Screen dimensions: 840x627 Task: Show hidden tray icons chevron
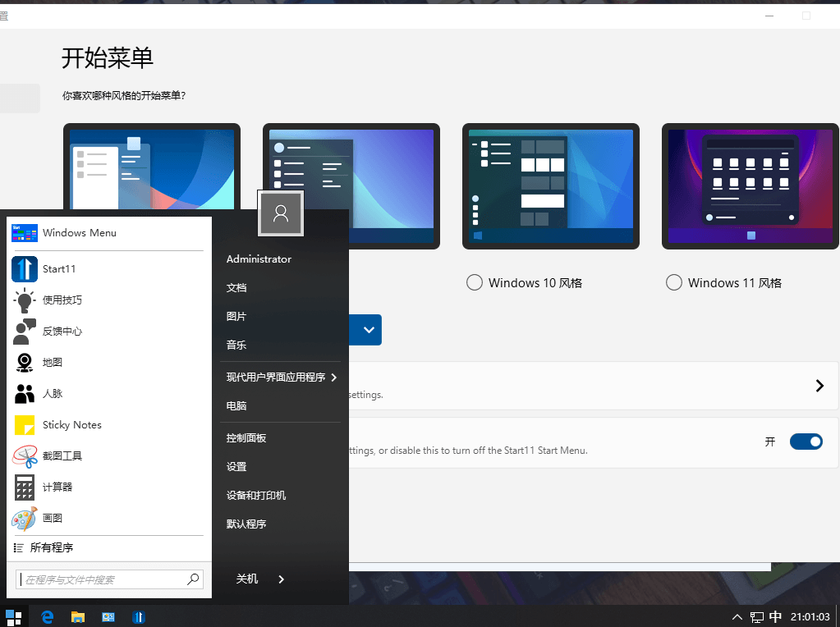(737, 617)
